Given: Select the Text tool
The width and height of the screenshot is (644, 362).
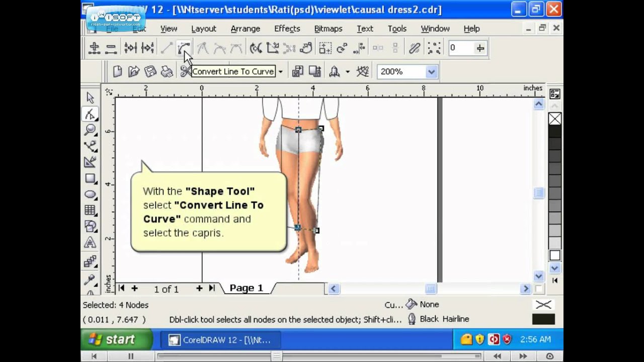Looking at the screenshot, I should [x=90, y=242].
